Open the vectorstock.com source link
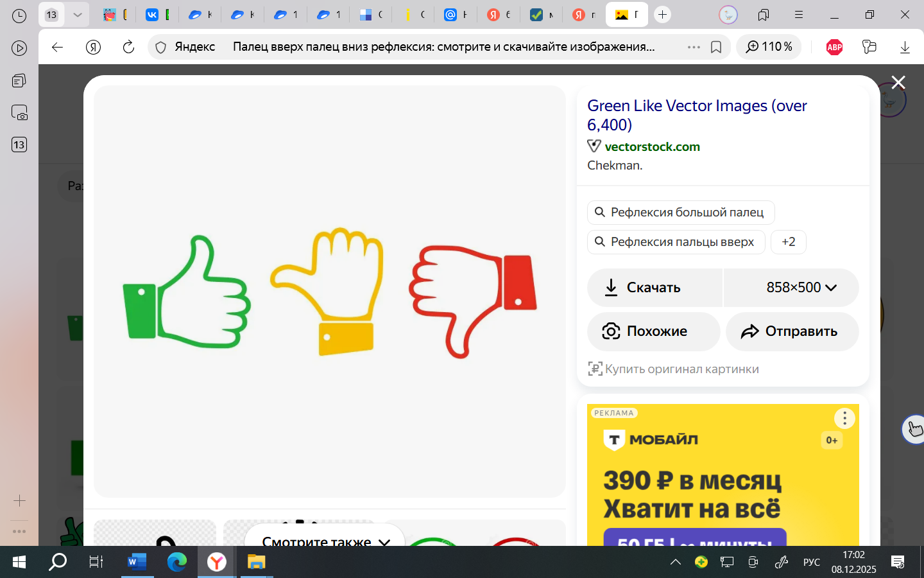The width and height of the screenshot is (924, 578). point(652,146)
